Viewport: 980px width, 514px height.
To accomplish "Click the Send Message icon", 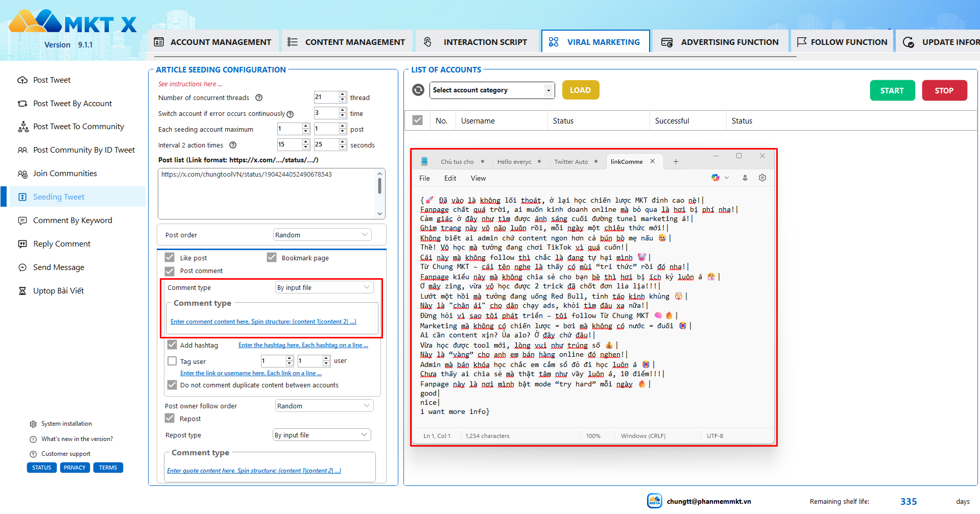I will pos(22,267).
